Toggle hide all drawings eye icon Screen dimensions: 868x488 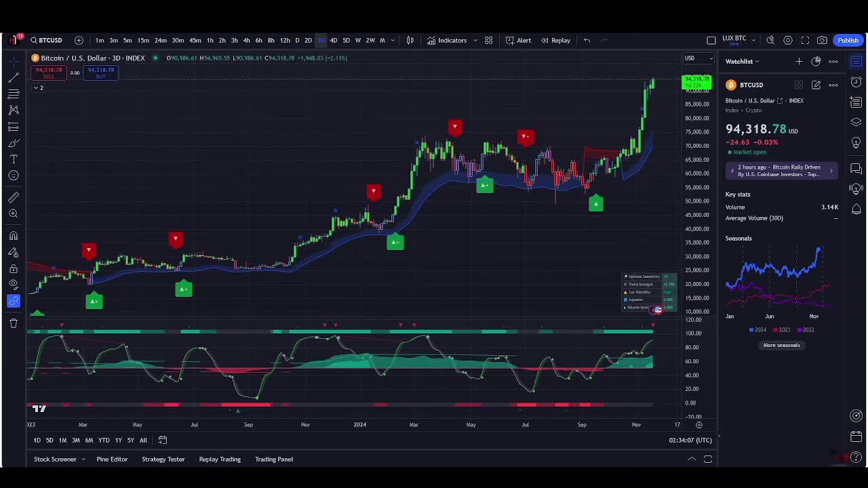tap(14, 285)
